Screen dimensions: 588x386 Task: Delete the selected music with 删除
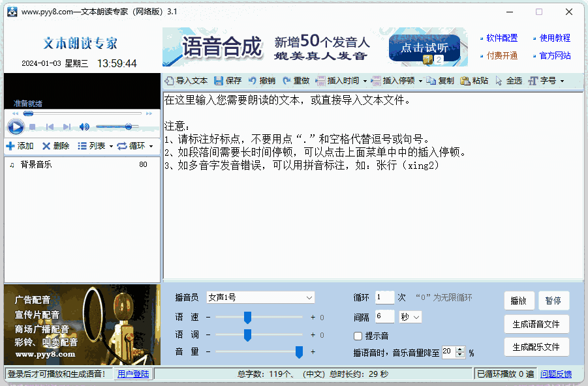56,146
